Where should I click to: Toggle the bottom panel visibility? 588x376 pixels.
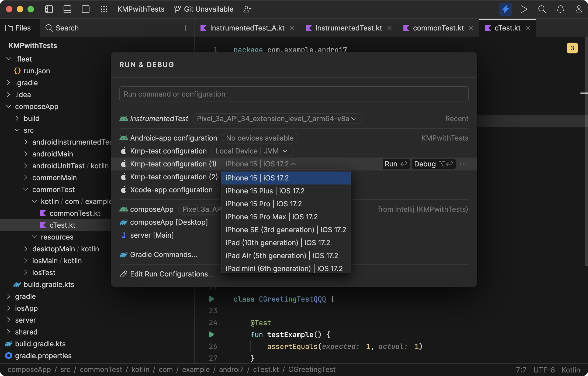click(x=67, y=9)
